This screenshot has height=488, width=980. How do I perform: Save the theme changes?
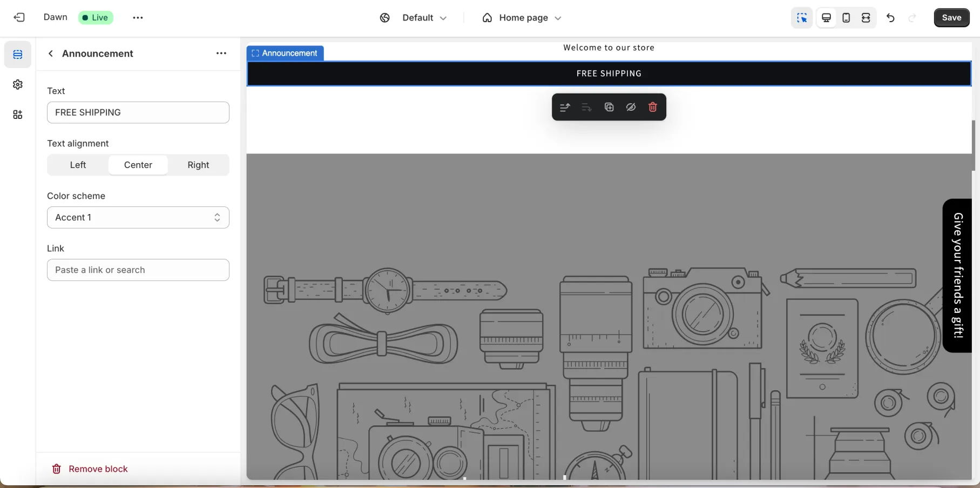tap(951, 18)
